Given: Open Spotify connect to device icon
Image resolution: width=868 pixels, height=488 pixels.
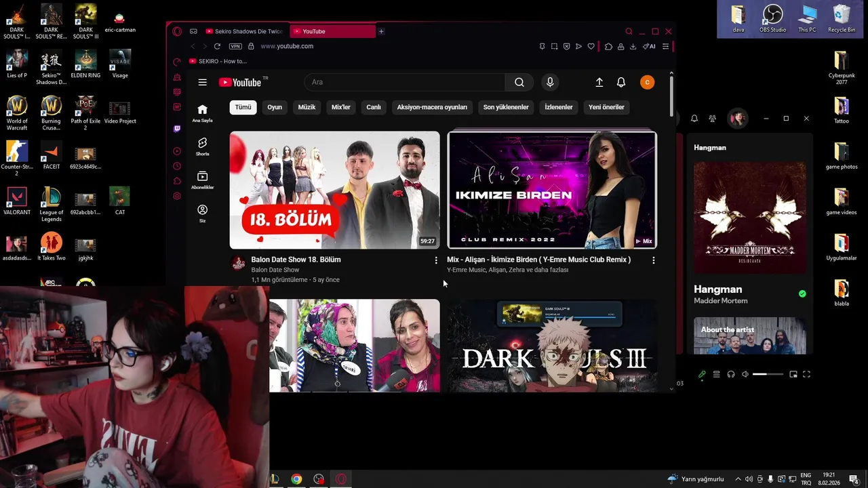Looking at the screenshot, I should click(x=731, y=374).
